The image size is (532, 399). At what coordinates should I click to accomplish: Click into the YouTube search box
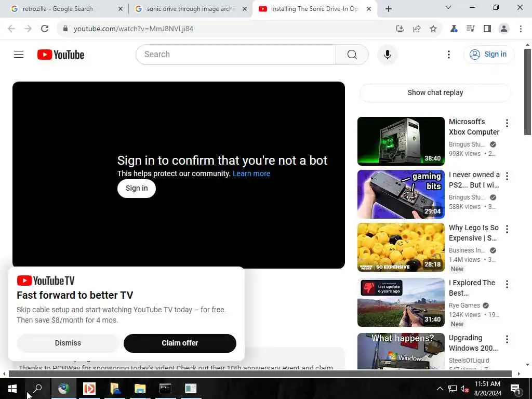[x=236, y=54]
